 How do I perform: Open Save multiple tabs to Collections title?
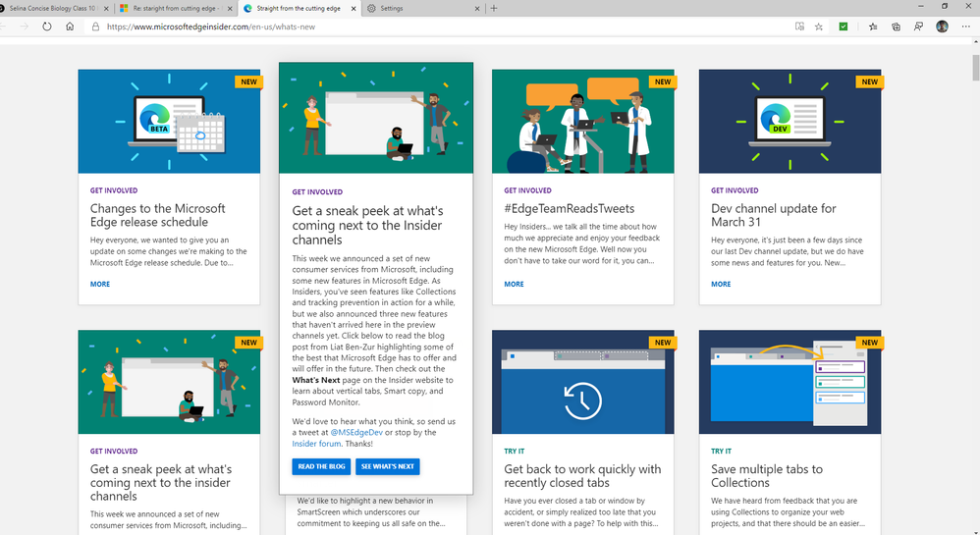tap(767, 476)
